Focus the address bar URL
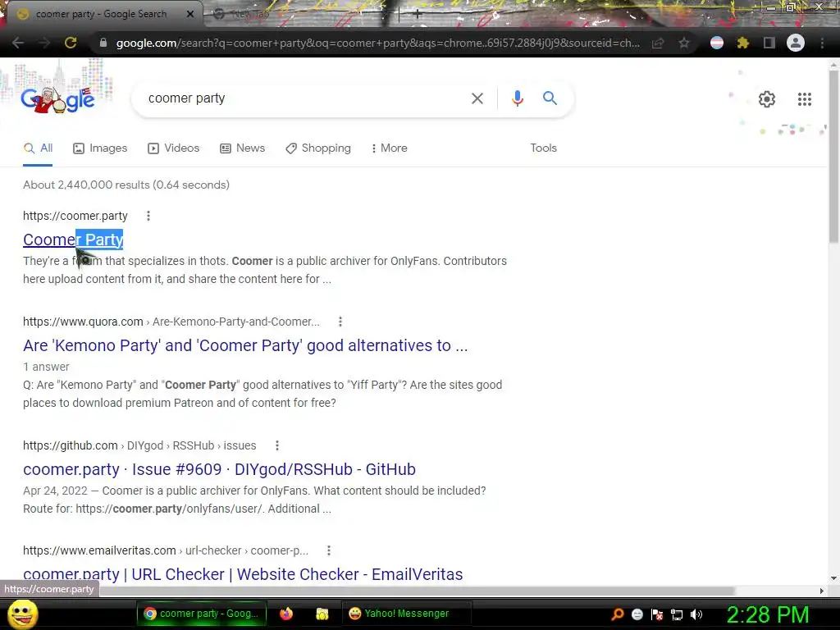Screen dimensions: 840x630 [377, 43]
